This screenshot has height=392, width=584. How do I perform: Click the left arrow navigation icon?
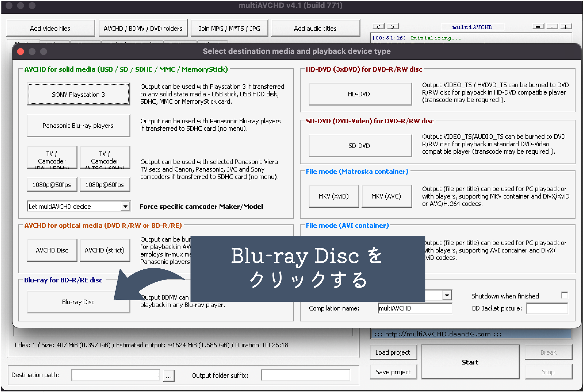pyautogui.click(x=379, y=26)
